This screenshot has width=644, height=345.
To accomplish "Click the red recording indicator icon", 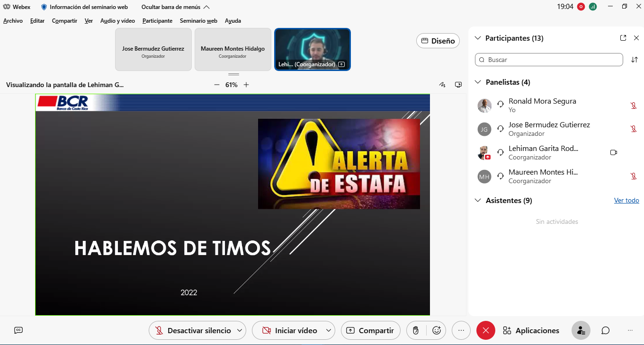I will (581, 7).
